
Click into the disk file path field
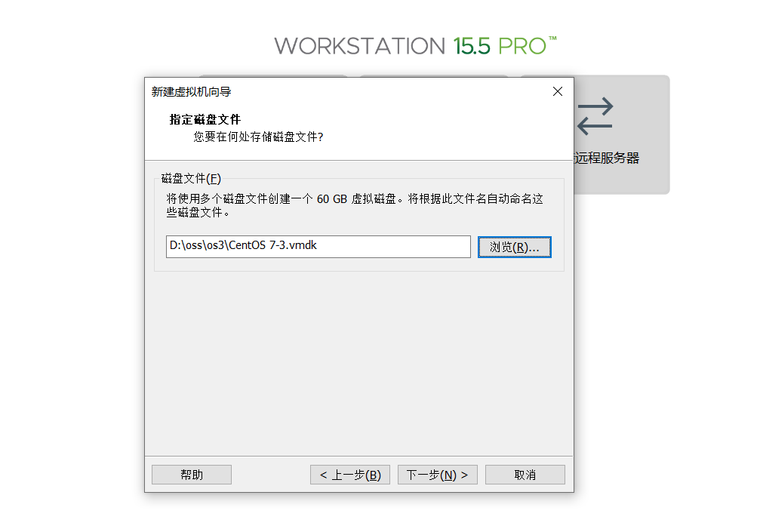(318, 247)
